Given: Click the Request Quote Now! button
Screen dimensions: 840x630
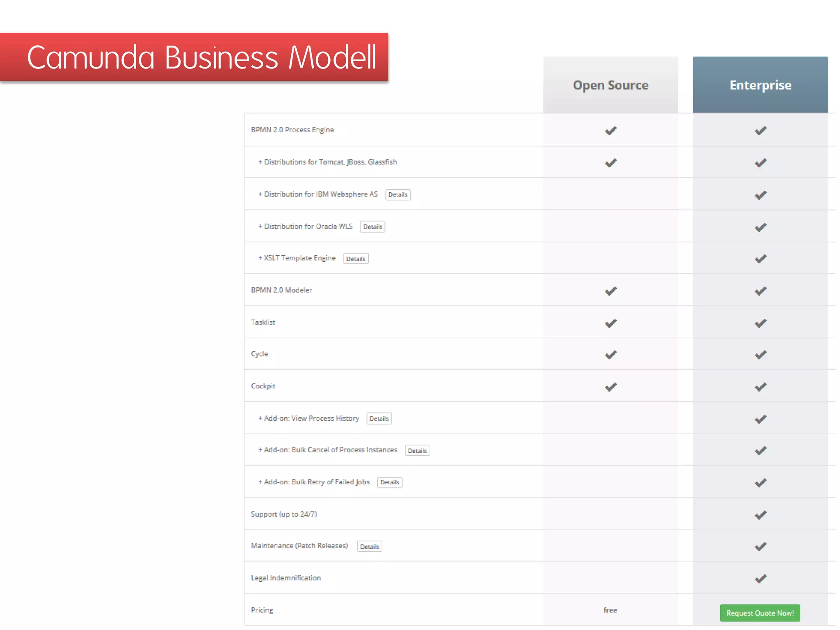Looking at the screenshot, I should (x=760, y=613).
